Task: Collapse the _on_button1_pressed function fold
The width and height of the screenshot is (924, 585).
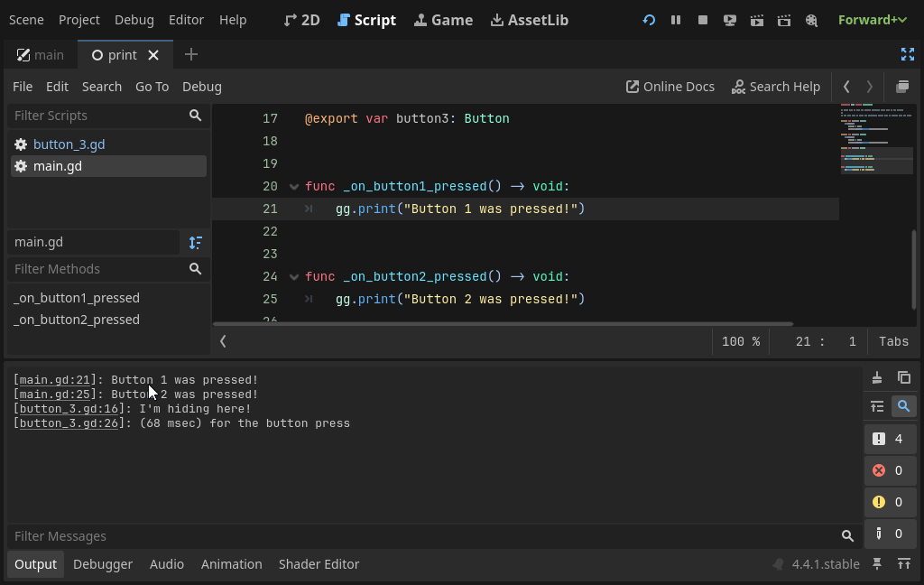Action: [294, 186]
